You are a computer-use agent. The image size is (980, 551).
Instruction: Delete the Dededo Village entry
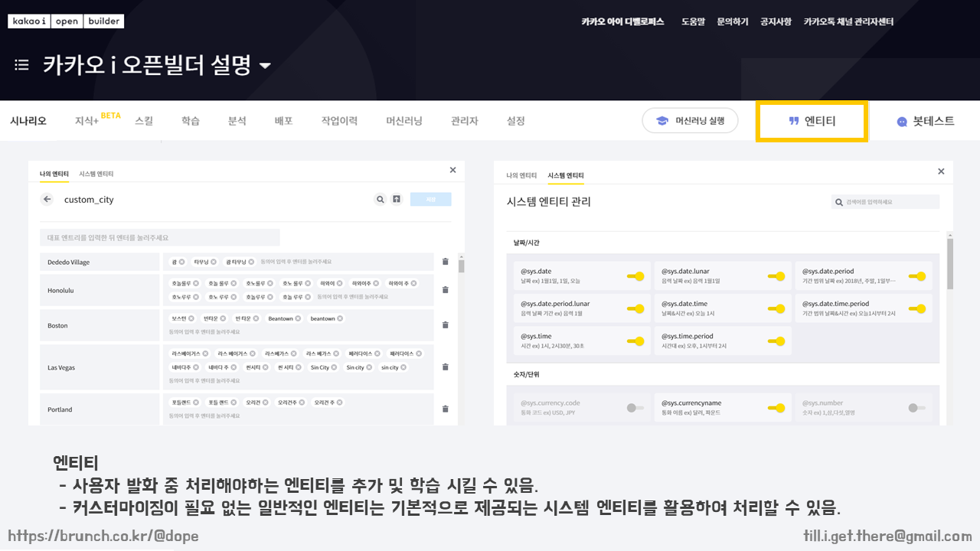pos(446,262)
